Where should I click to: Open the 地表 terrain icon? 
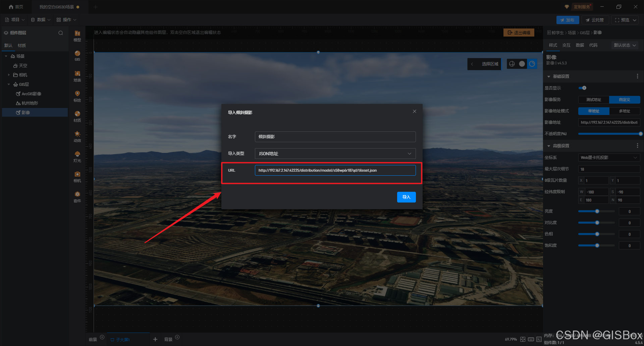[x=77, y=76]
